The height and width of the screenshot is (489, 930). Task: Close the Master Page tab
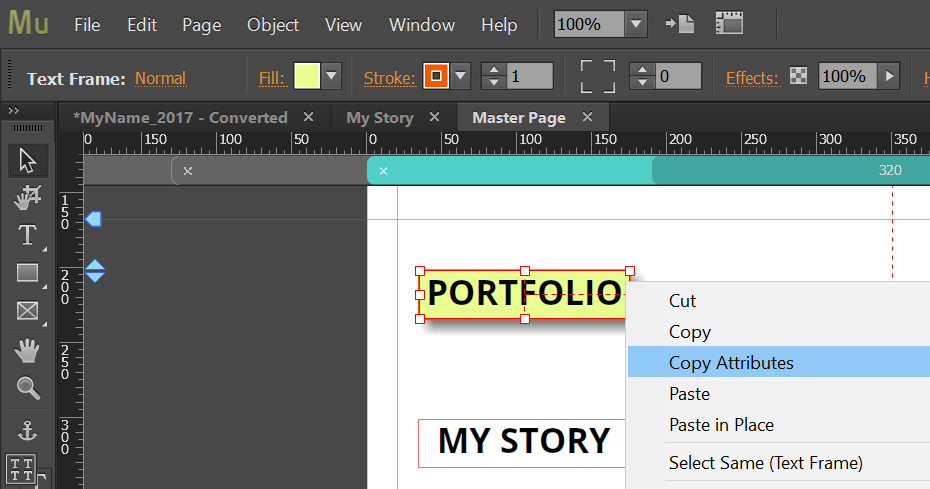pyautogui.click(x=587, y=117)
